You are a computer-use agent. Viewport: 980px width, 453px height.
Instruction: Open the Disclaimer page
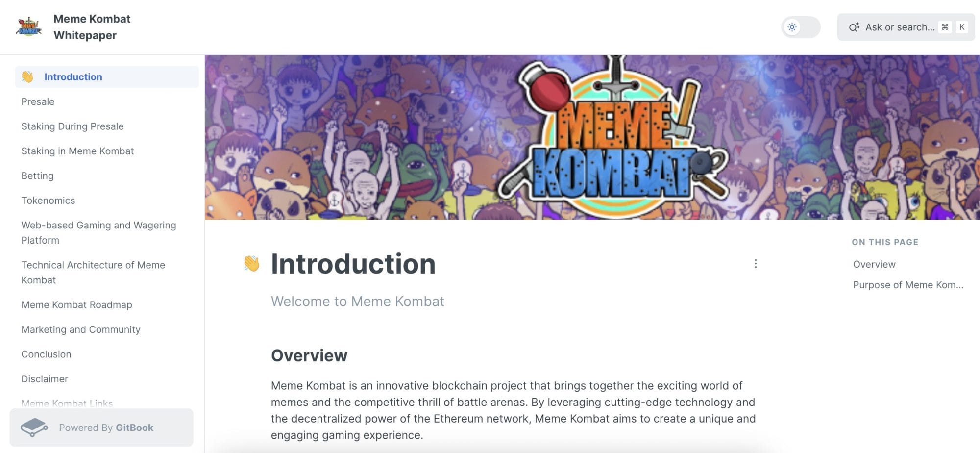click(45, 379)
